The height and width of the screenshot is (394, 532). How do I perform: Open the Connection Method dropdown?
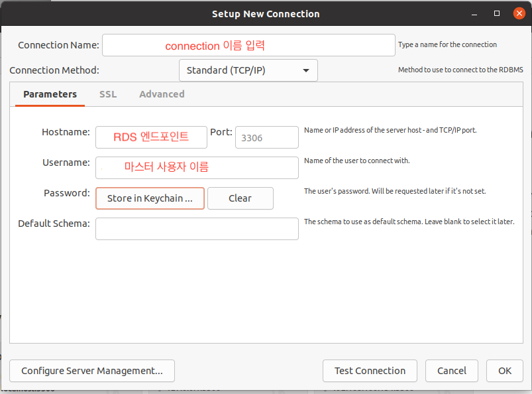coord(248,70)
